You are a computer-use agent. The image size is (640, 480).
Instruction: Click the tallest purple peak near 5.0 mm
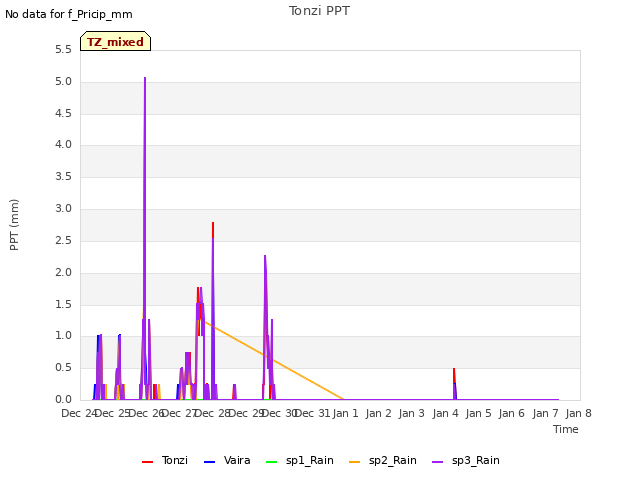(x=145, y=78)
